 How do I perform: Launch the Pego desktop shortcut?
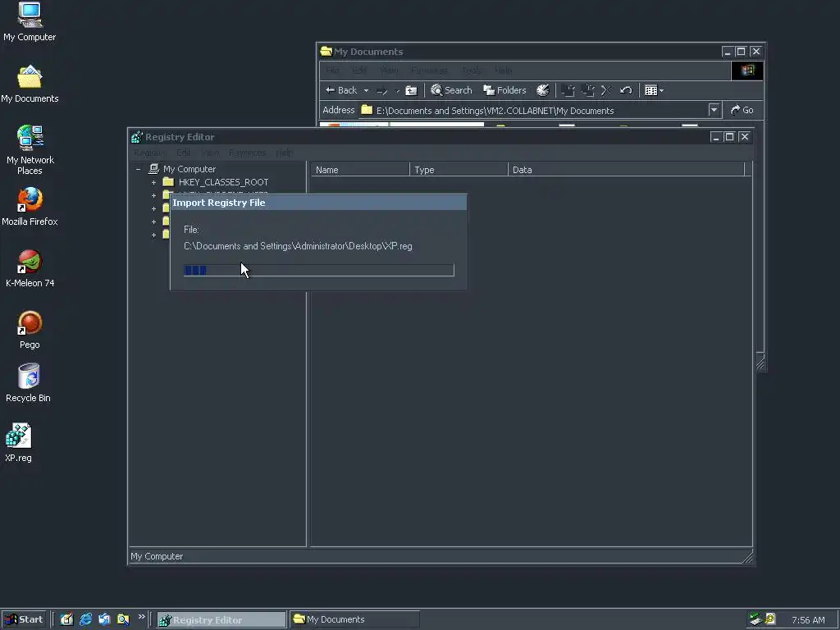click(30, 330)
